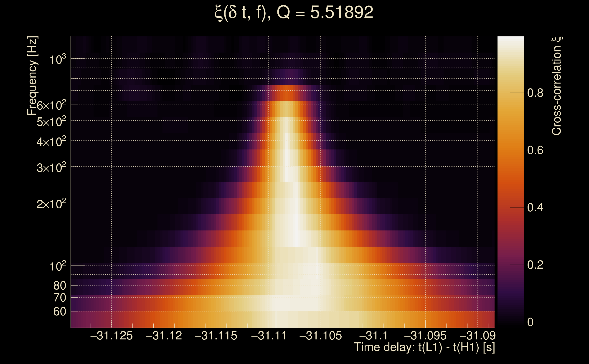Viewport: 589px width, 364px height.
Task: Click the Cross-correlation ξ colorbar label
Action: [556, 86]
